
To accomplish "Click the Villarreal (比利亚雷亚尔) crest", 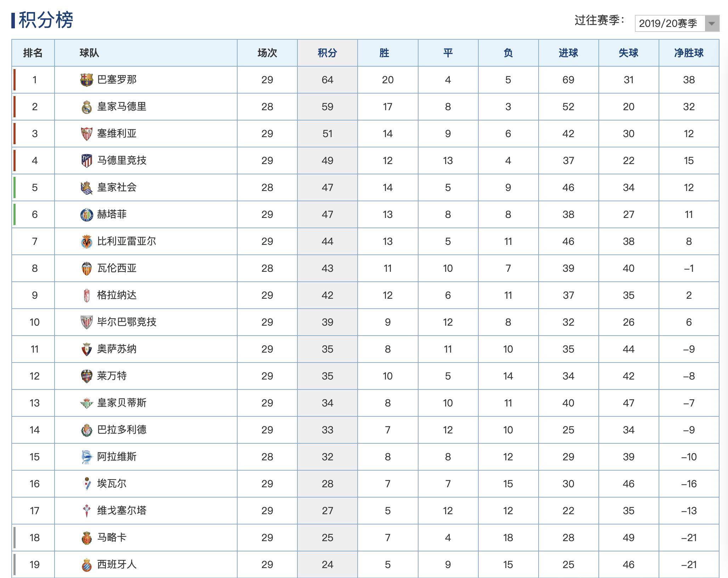I will tap(87, 241).
